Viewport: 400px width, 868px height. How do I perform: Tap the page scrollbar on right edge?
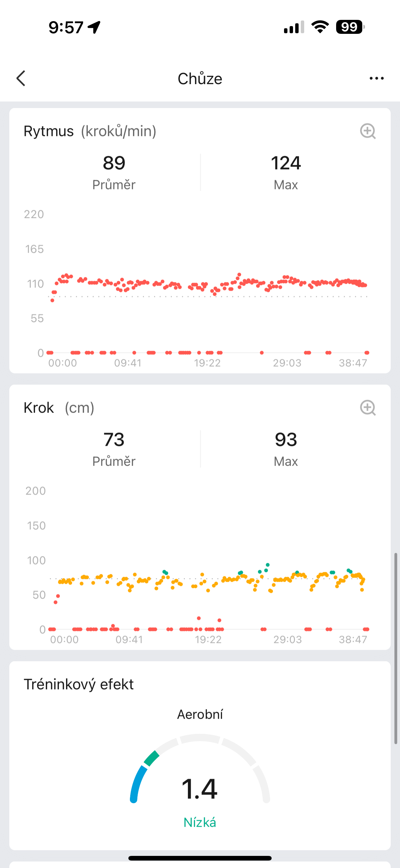(x=396, y=647)
